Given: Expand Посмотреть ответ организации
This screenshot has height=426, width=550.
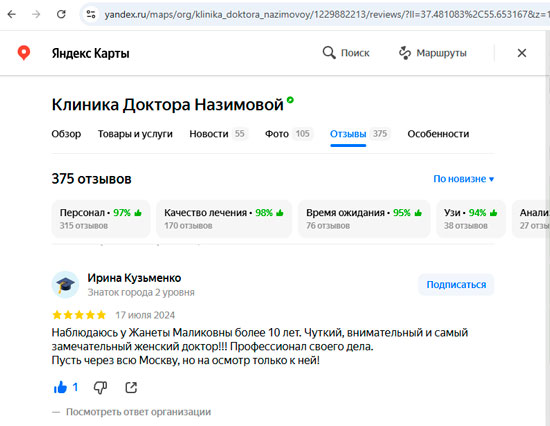Looking at the screenshot, I should point(139,412).
